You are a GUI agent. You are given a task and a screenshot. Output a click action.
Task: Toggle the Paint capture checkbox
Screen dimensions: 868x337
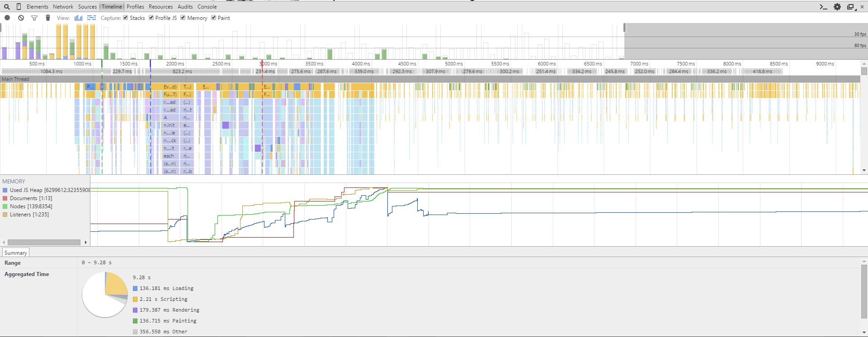point(213,18)
